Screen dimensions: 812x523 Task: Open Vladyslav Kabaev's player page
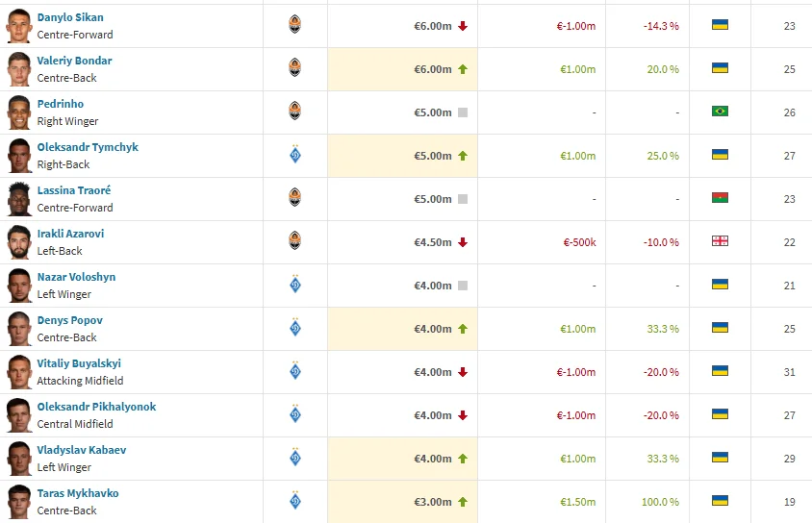tap(82, 450)
